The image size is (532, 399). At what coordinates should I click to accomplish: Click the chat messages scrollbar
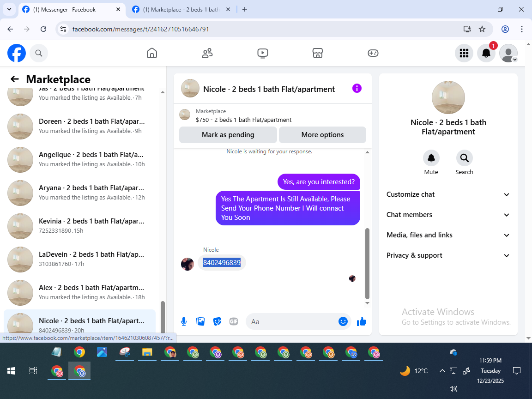[x=367, y=263]
